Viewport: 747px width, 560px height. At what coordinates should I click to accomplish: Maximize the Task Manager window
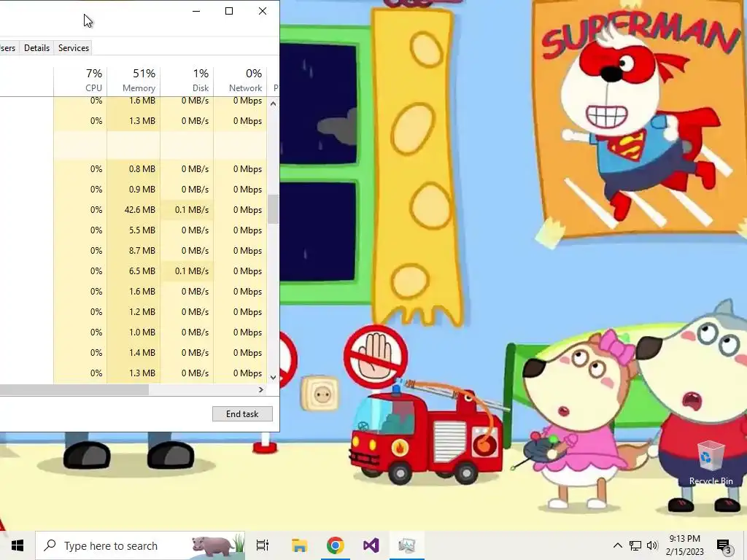(229, 11)
